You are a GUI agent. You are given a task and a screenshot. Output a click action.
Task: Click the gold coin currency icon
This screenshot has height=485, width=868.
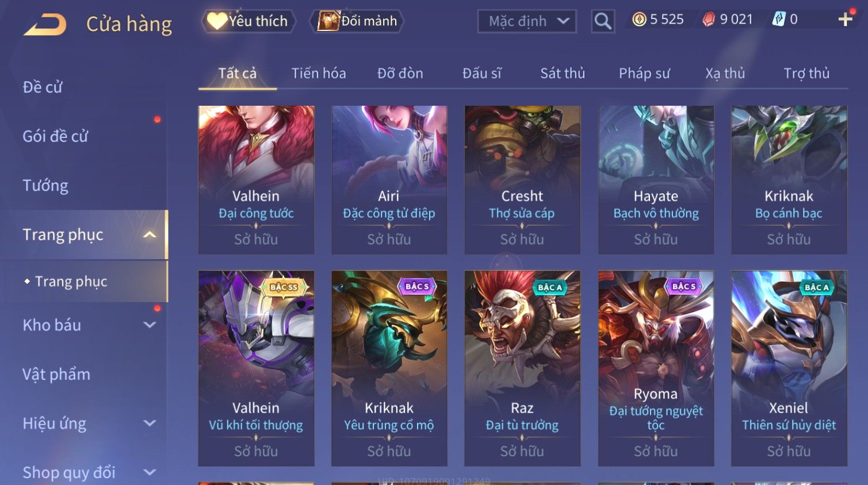click(639, 20)
